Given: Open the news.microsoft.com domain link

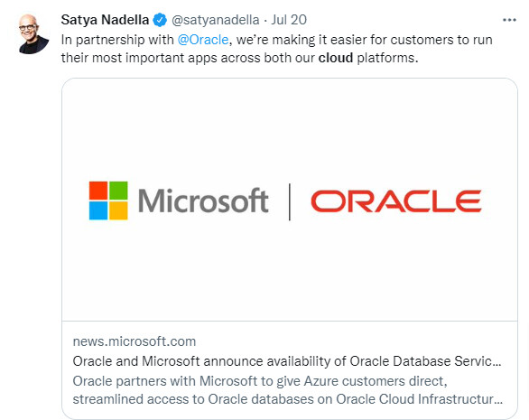Looking at the screenshot, I should coord(135,341).
